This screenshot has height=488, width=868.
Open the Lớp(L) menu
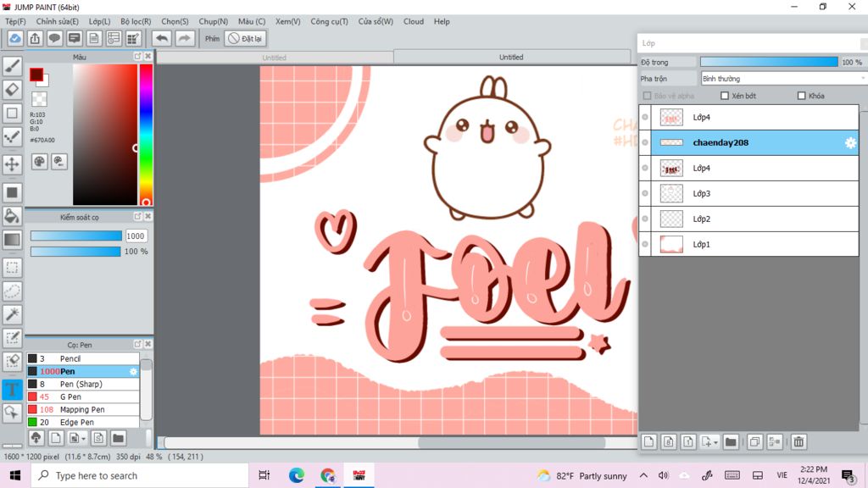pos(100,21)
